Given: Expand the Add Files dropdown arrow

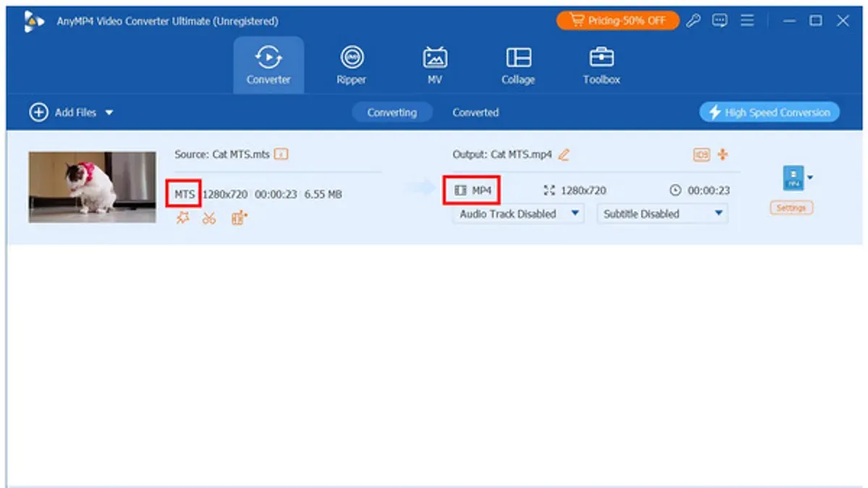Looking at the screenshot, I should (x=109, y=113).
